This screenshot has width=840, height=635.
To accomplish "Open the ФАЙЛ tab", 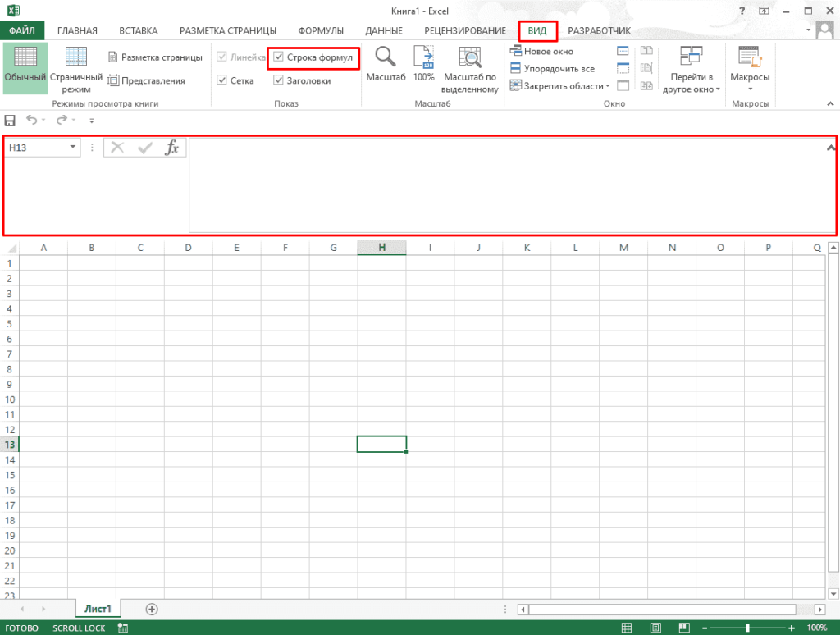I will [x=22, y=30].
